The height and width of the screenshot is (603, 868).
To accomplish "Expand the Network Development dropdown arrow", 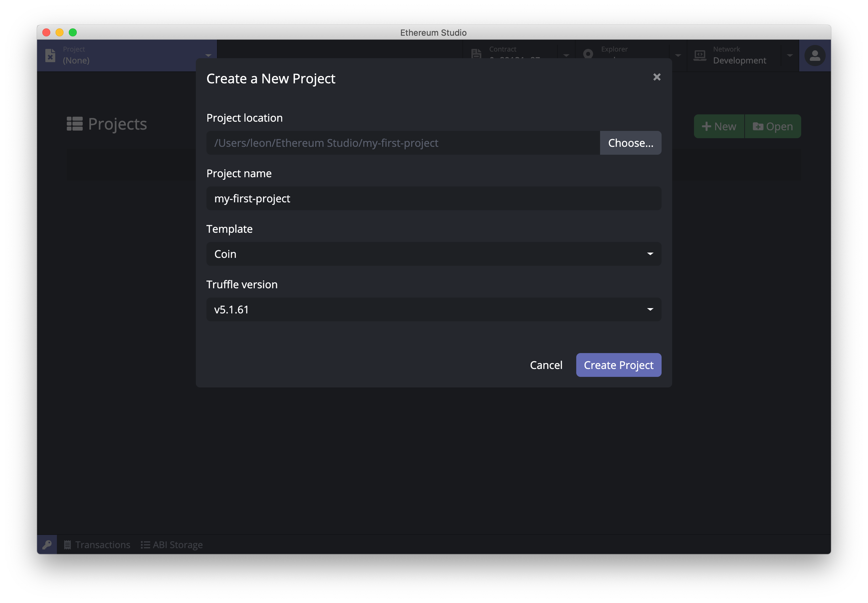I will coord(790,56).
